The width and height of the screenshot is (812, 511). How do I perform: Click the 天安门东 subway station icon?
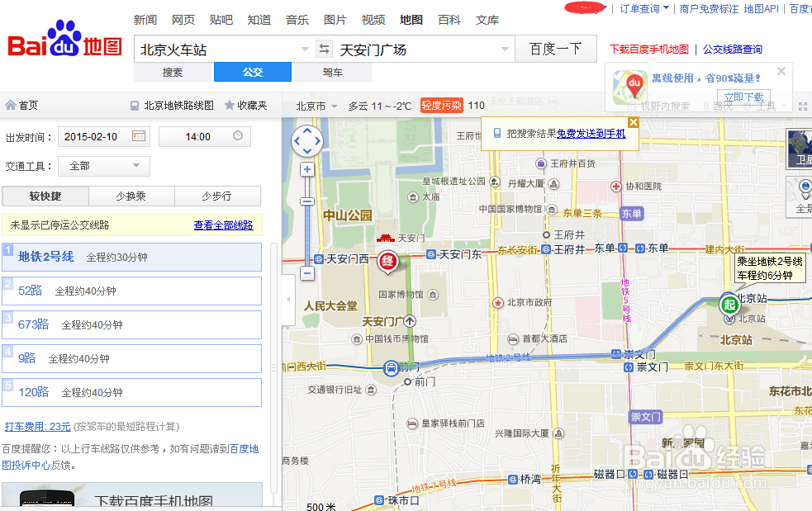431,254
